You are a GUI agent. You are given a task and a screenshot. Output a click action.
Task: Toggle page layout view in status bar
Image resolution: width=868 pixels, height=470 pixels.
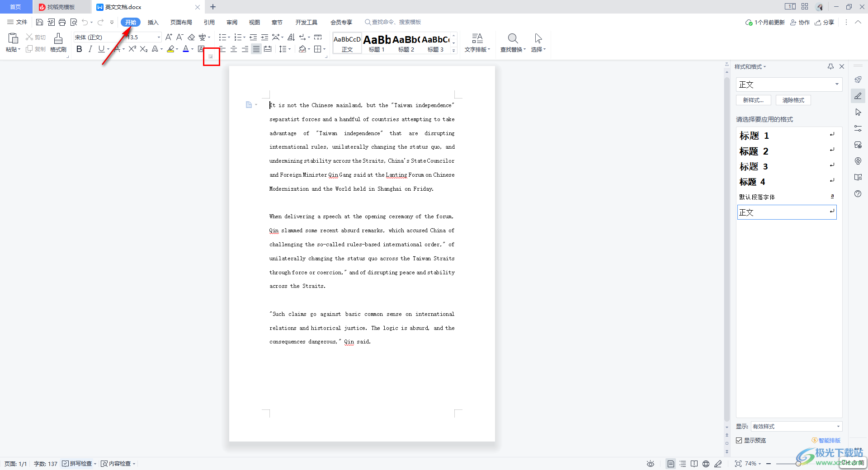(671, 464)
